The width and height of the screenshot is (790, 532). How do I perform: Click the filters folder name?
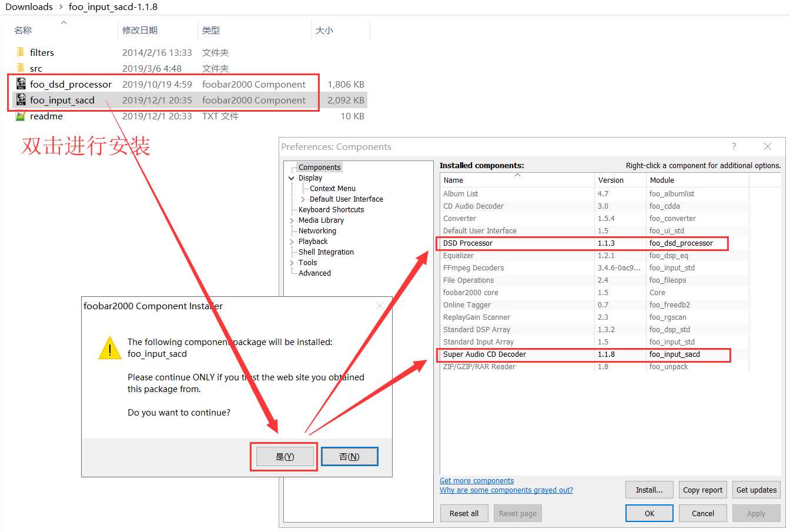(42, 52)
